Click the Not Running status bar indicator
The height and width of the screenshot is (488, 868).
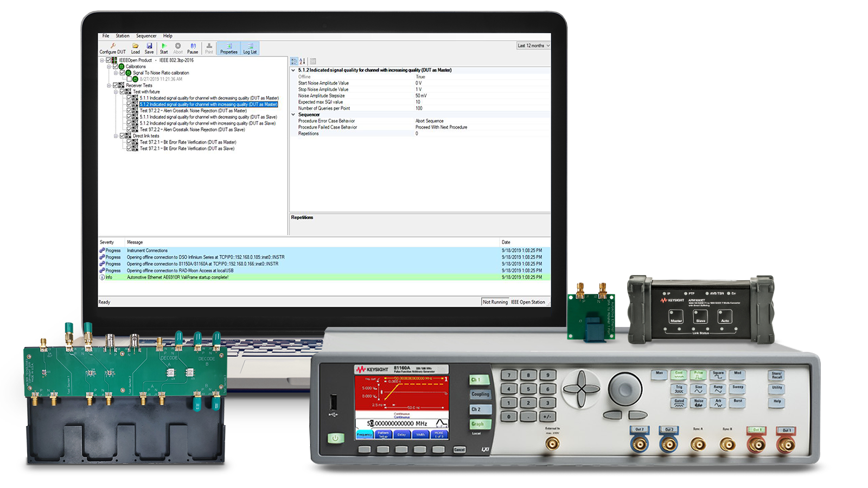point(495,302)
